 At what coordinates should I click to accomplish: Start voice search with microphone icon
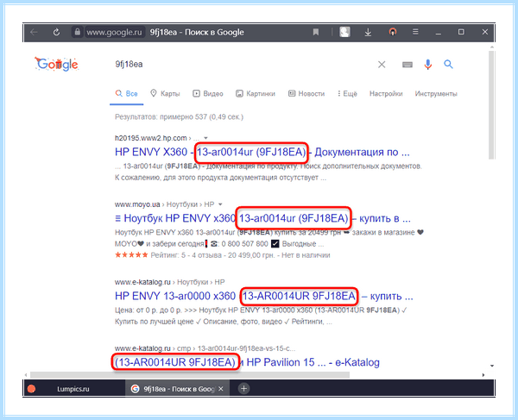(428, 65)
